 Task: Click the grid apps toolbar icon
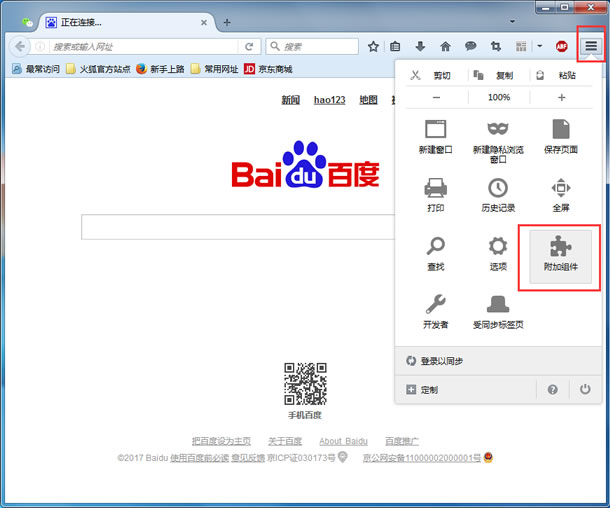(x=521, y=47)
